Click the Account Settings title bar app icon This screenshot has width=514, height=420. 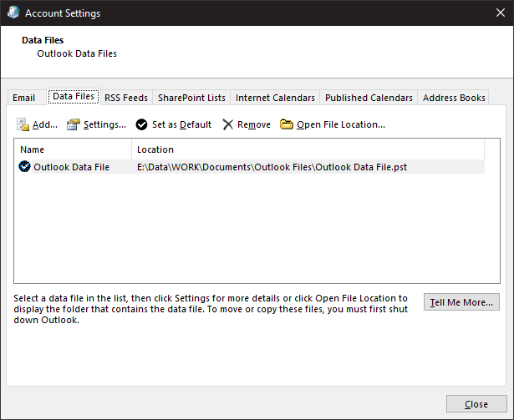click(13, 13)
